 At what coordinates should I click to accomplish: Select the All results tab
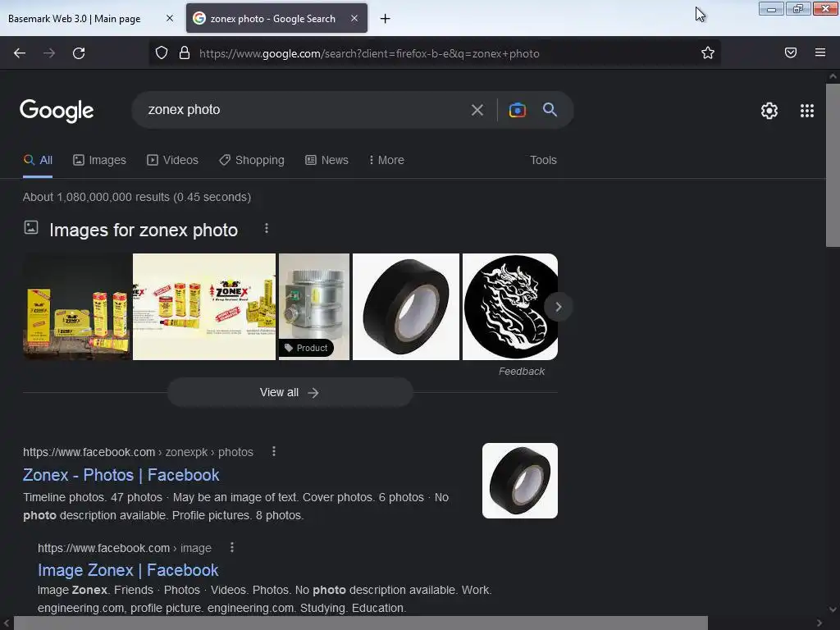click(x=38, y=160)
